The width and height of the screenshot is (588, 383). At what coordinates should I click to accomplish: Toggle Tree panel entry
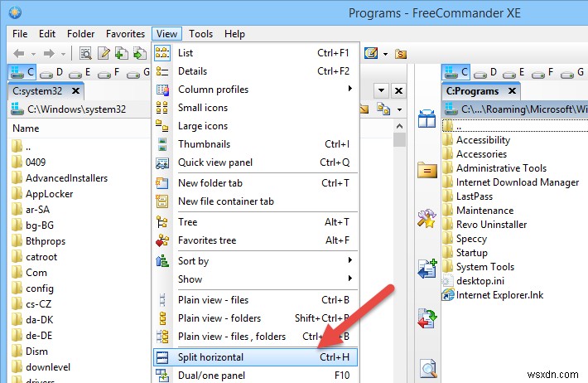coord(255,222)
